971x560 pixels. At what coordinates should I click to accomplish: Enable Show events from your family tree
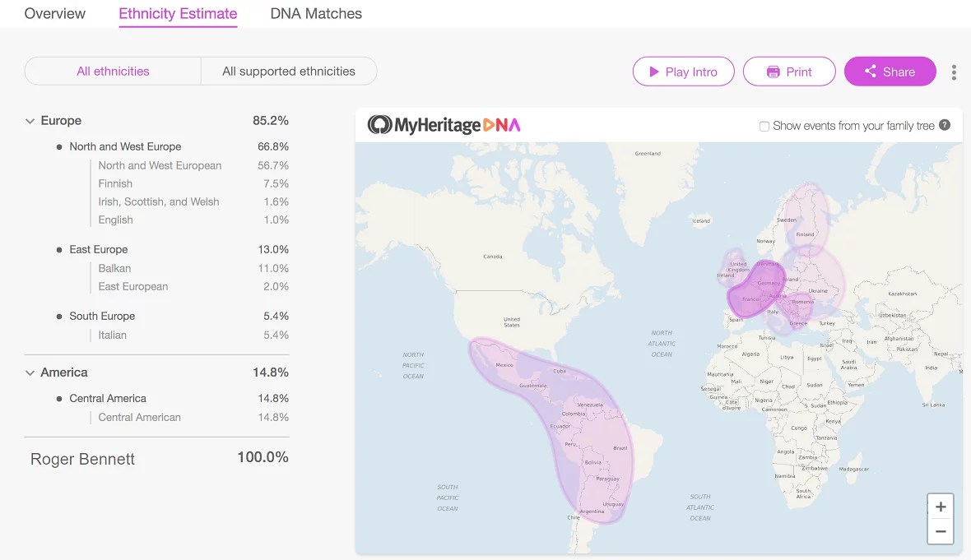coord(764,126)
